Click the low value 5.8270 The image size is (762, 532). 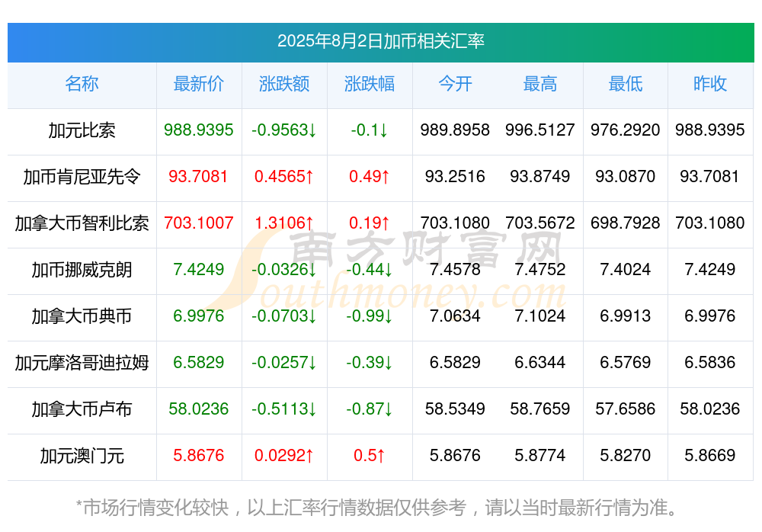point(626,456)
